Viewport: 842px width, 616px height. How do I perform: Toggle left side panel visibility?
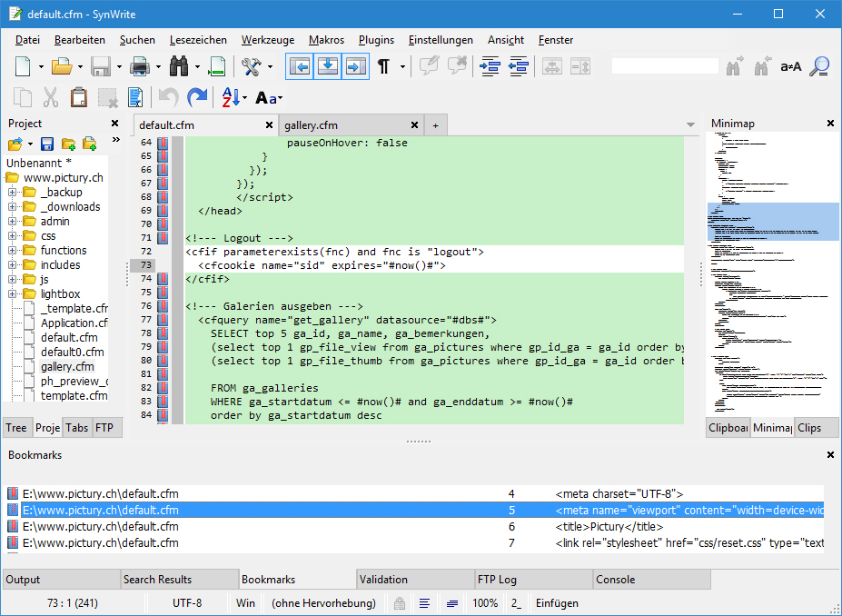point(300,66)
